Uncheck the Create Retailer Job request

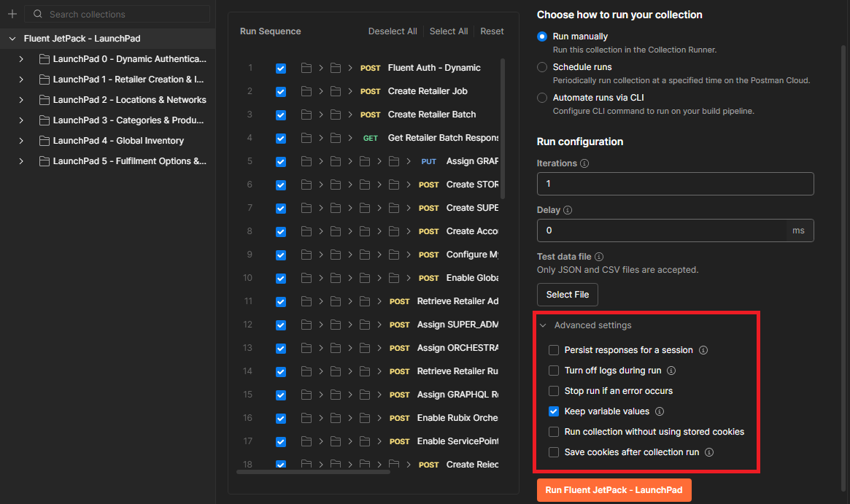pyautogui.click(x=281, y=92)
